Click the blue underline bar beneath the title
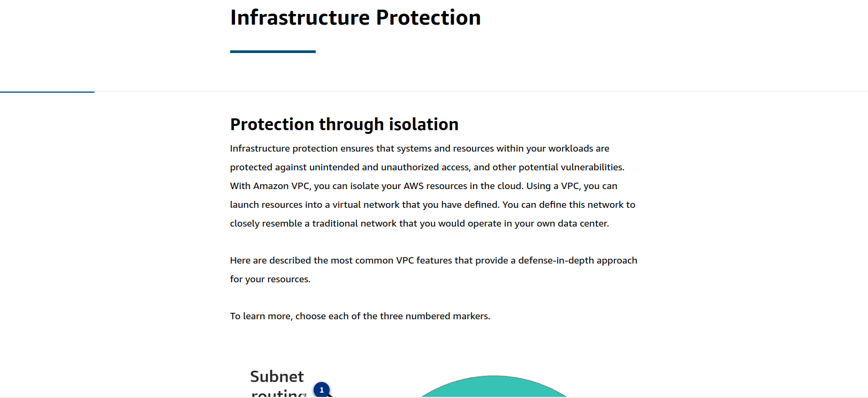 pos(273,51)
